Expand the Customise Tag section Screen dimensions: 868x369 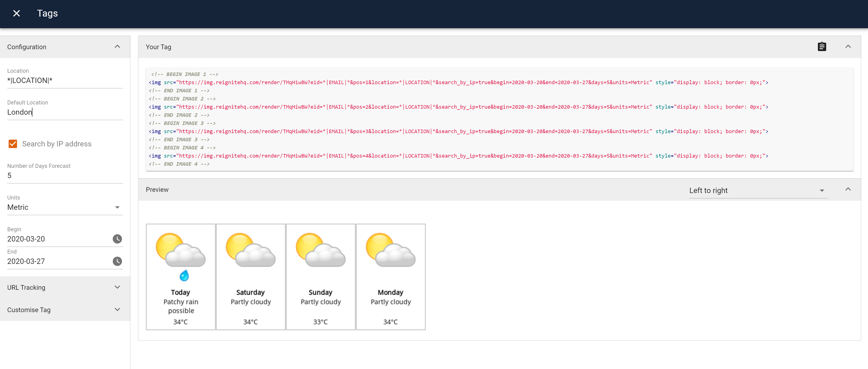117,310
